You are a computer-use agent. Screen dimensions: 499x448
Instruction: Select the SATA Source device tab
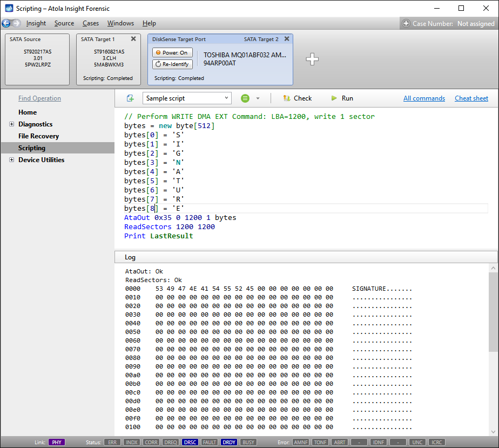tap(37, 59)
